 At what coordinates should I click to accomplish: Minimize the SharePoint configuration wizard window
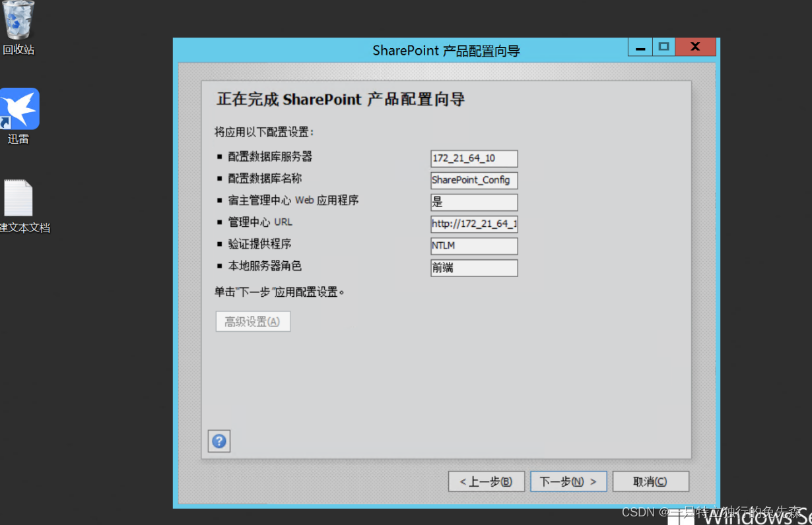(639, 47)
